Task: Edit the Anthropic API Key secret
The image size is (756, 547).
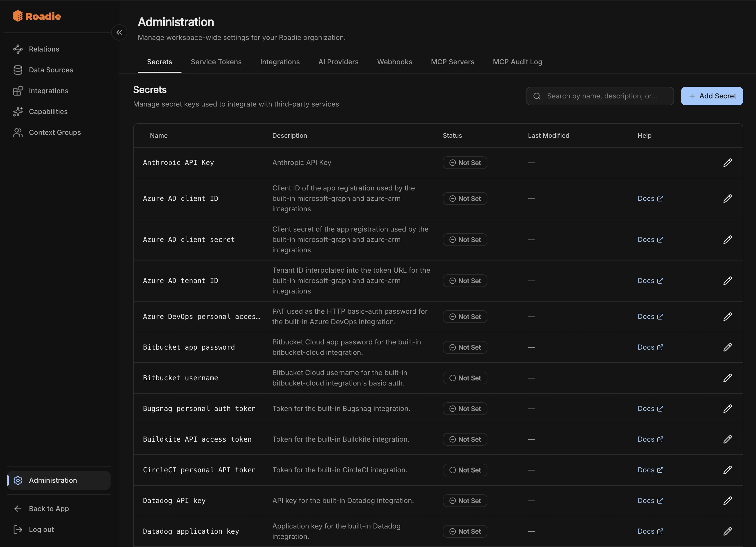Action: 727,163
